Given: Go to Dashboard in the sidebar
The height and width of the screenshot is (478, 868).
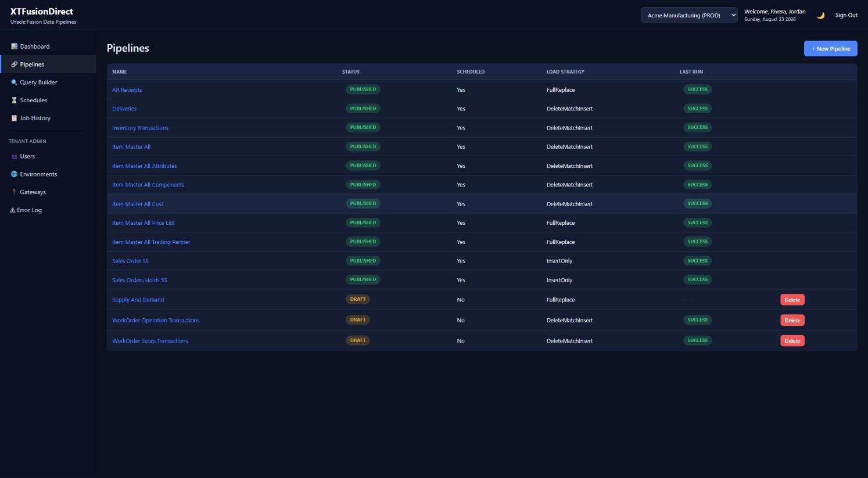Looking at the screenshot, I should [48, 46].
